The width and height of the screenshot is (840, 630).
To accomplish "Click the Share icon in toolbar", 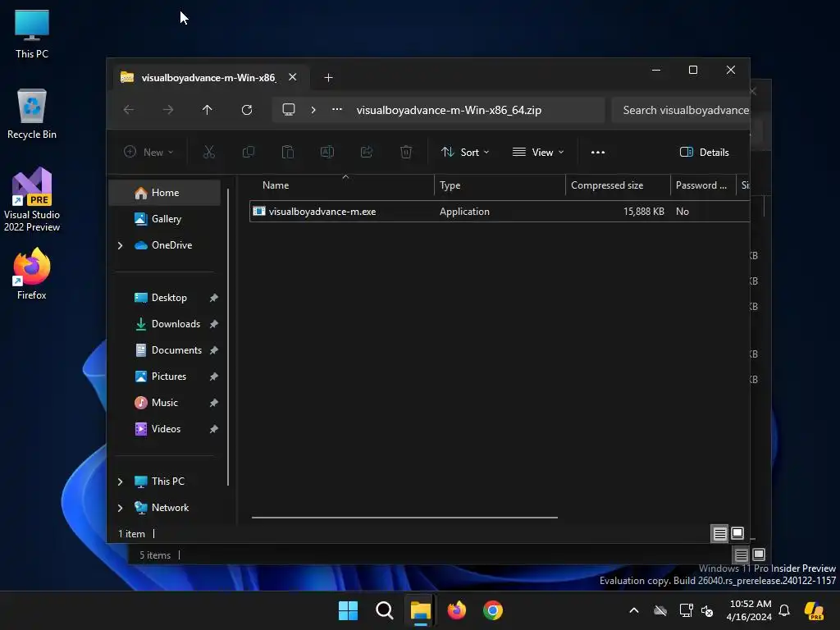I will coord(367,152).
